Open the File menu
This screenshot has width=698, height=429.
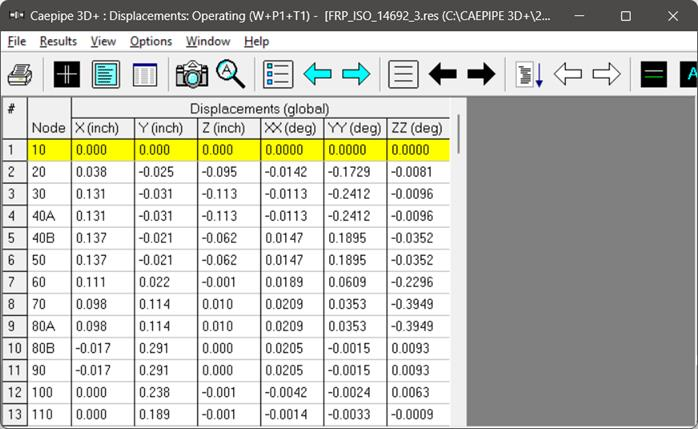(16, 41)
